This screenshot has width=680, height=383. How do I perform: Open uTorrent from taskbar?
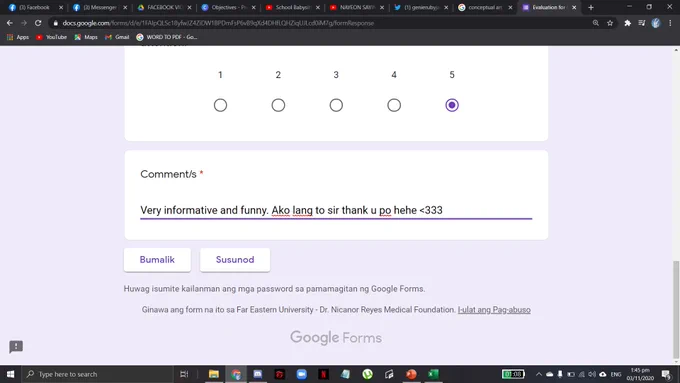click(367, 374)
